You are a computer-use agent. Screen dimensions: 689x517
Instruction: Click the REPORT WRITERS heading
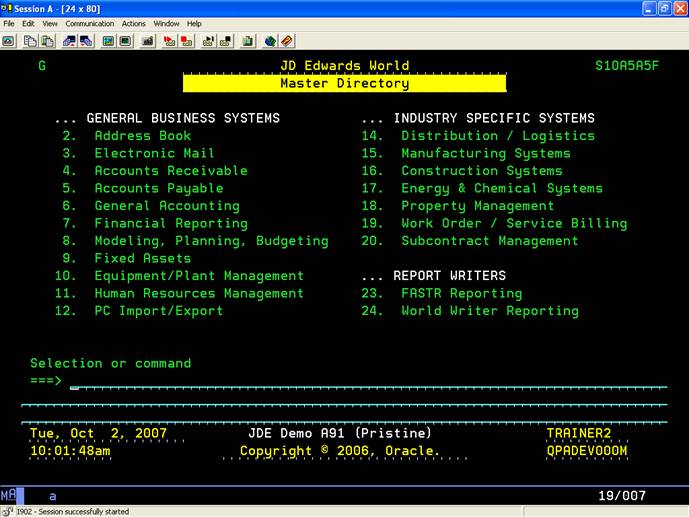click(450, 276)
